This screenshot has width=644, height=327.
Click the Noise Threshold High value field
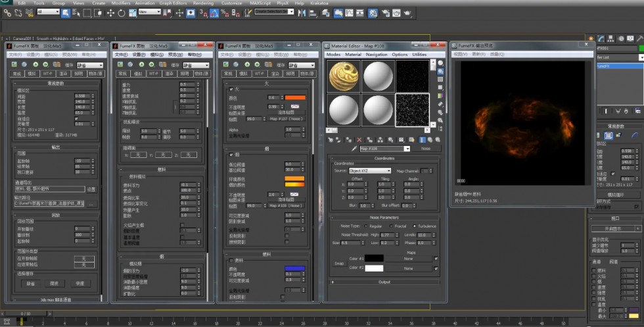coord(387,235)
